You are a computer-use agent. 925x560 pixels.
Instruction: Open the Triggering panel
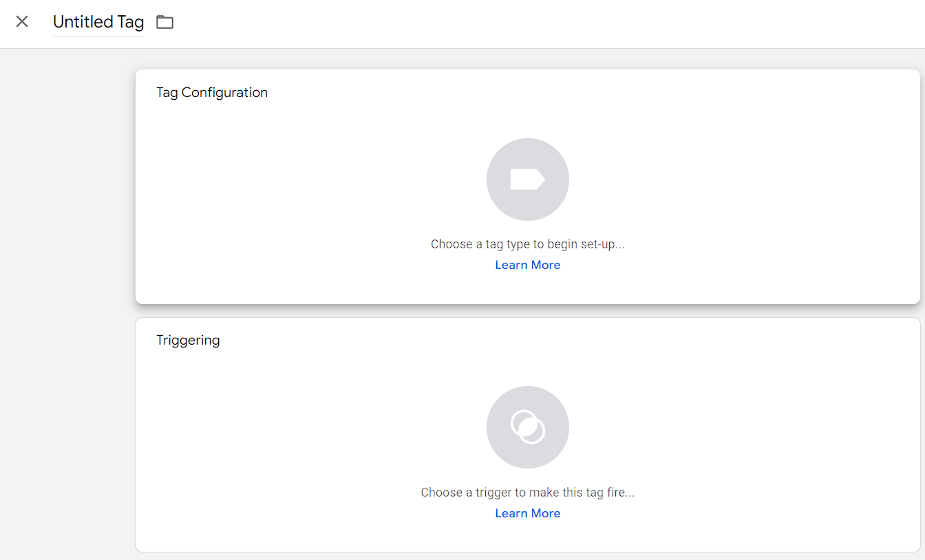[x=528, y=433]
